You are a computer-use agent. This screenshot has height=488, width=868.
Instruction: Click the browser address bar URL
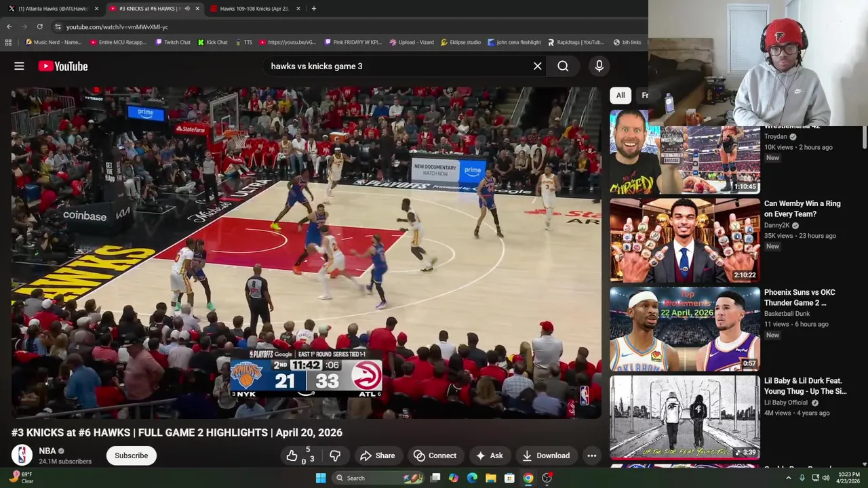click(x=117, y=26)
